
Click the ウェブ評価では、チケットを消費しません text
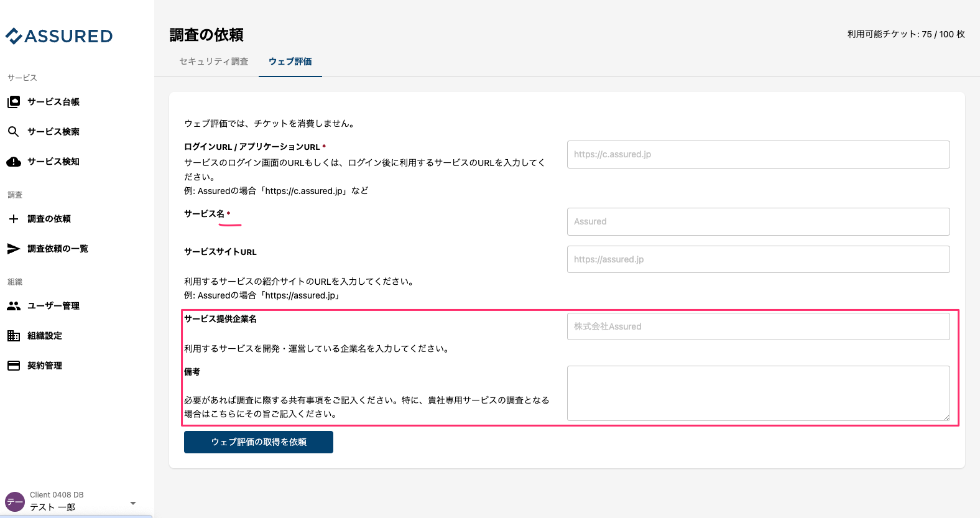(271, 124)
